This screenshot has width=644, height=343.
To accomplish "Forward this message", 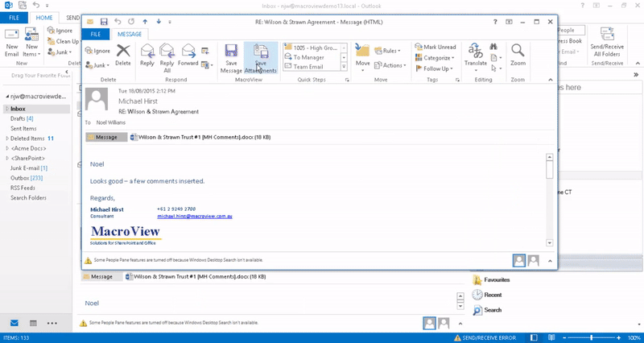I will [188, 55].
